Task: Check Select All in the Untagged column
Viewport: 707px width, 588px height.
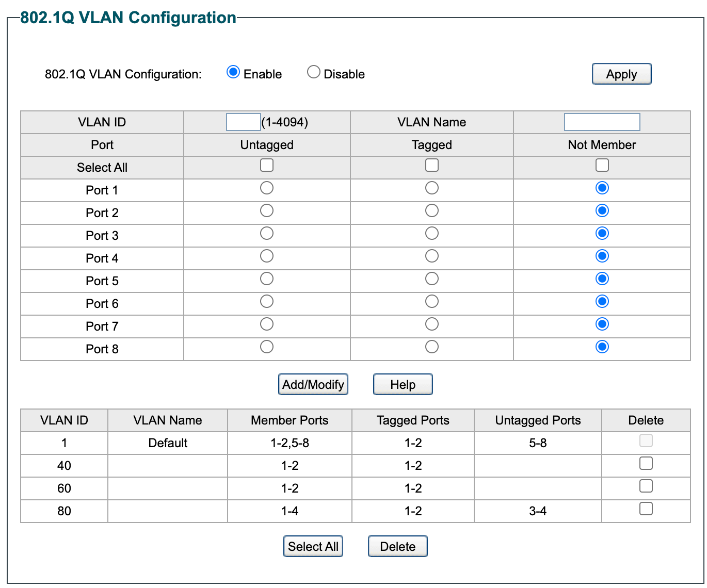Action: click(267, 165)
